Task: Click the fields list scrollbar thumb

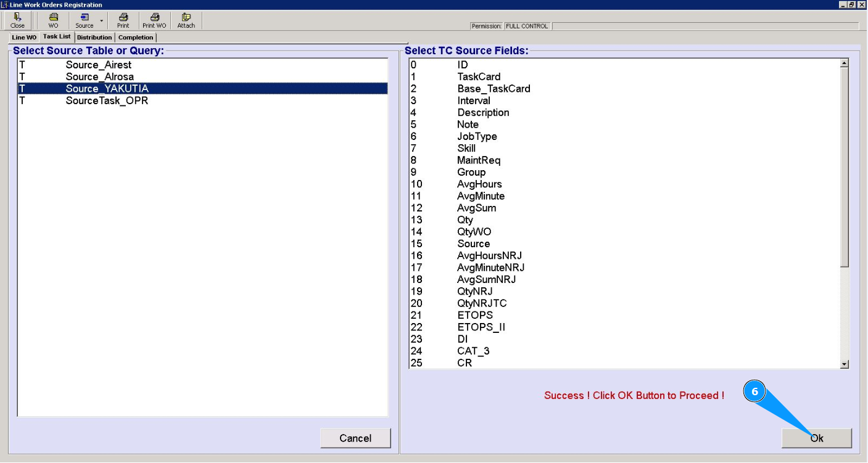Action: pos(845,167)
